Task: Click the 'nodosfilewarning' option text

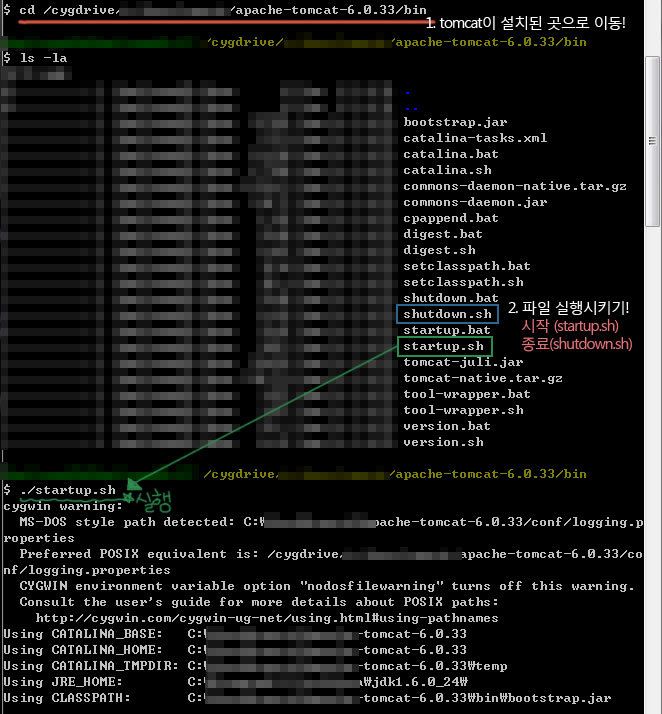Action: point(371,586)
